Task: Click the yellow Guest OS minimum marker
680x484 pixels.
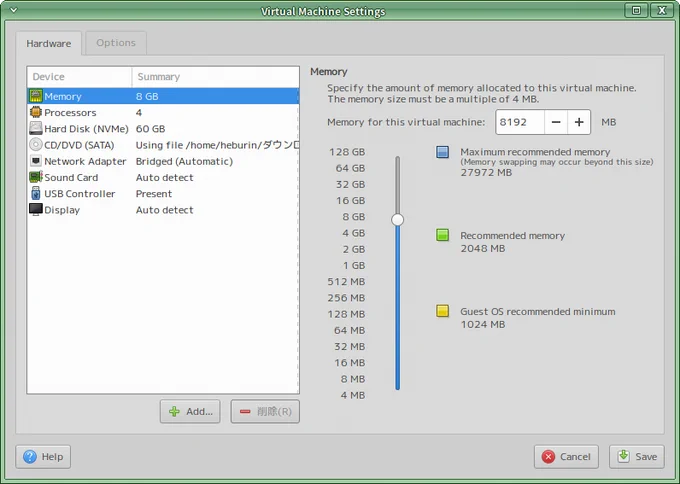Action: (x=442, y=311)
